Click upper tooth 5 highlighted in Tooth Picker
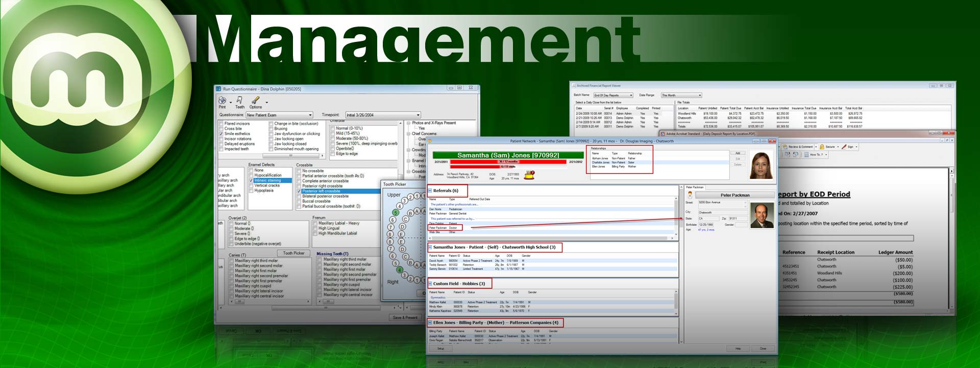 pyautogui.click(x=395, y=212)
